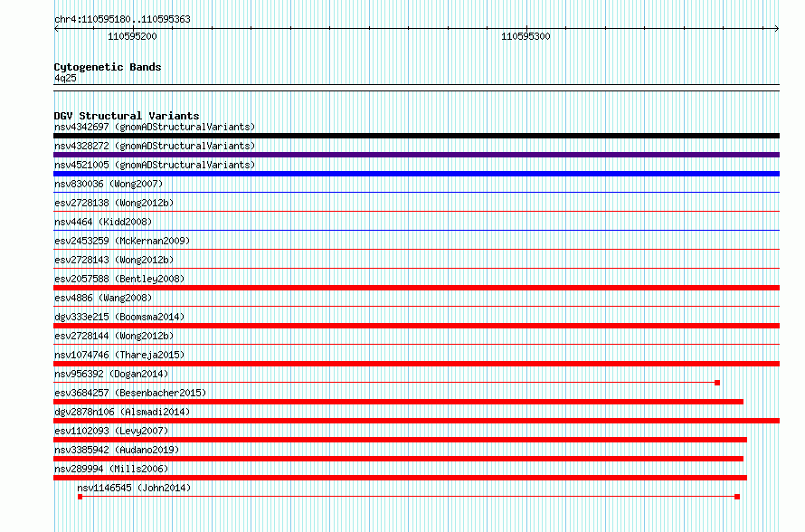Select the red nsv1074746 variant bar

tap(416, 364)
